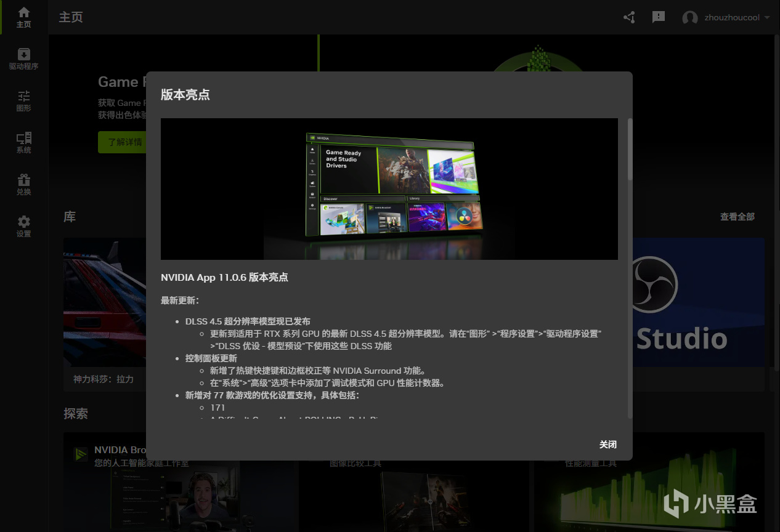Image resolution: width=780 pixels, height=532 pixels.
Task: Click the 171 game list entry
Action: point(217,408)
